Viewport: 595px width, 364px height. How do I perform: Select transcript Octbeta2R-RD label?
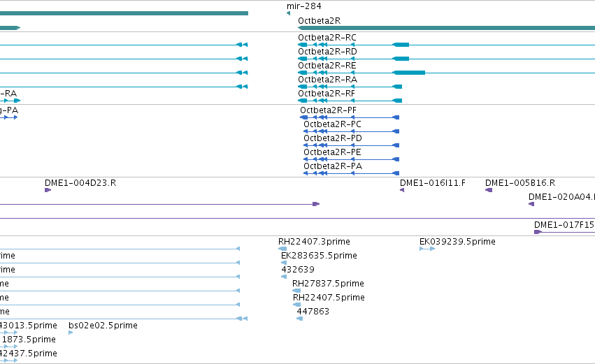point(327,52)
